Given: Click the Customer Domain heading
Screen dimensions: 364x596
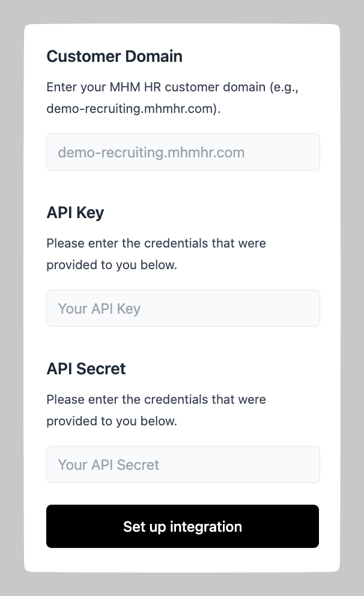Looking at the screenshot, I should pos(114,56).
